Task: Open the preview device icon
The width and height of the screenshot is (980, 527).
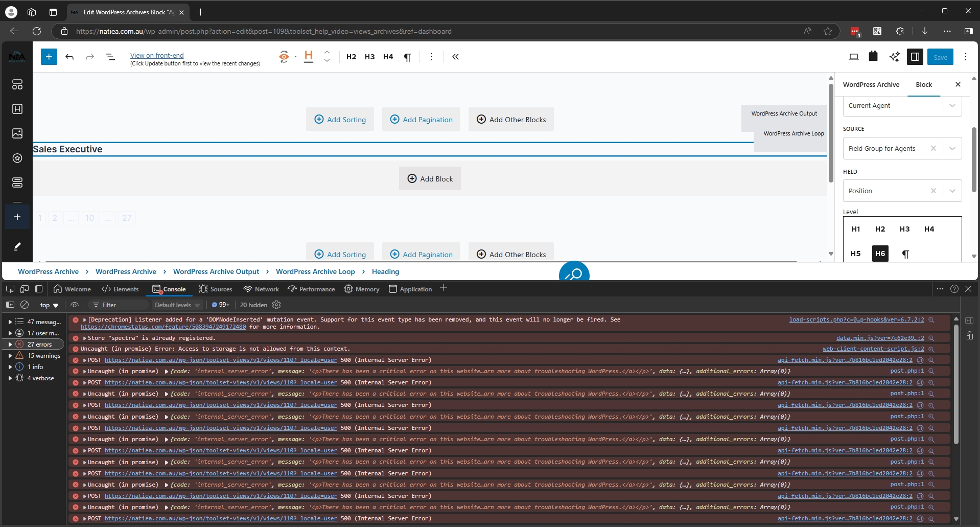Action: [x=853, y=57]
